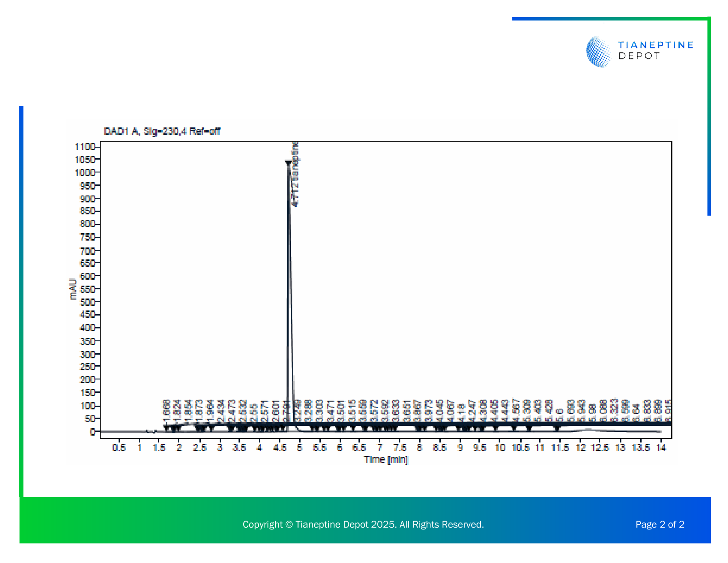Image resolution: width=728 pixels, height=563 pixels.
Task: Click the TIANEPTINE brand name text
Action: point(655,45)
